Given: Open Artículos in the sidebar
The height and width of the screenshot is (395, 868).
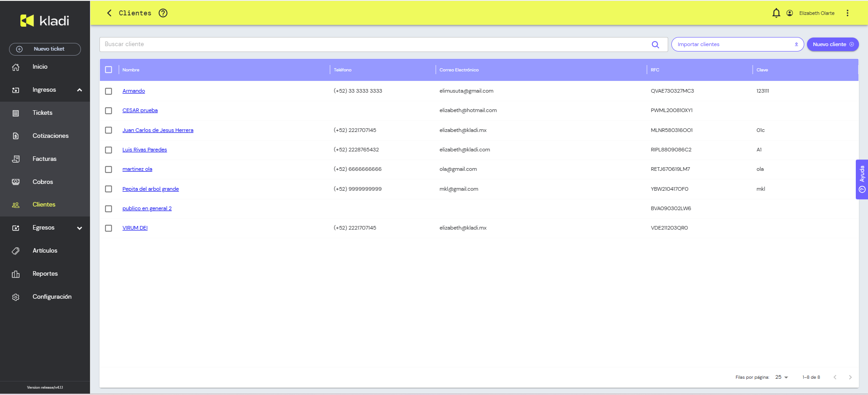Looking at the screenshot, I should click(45, 251).
